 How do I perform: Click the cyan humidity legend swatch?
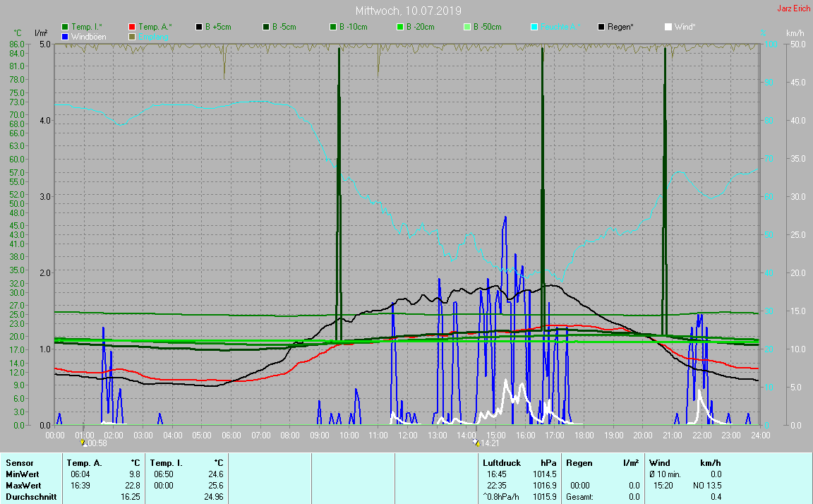(534, 27)
